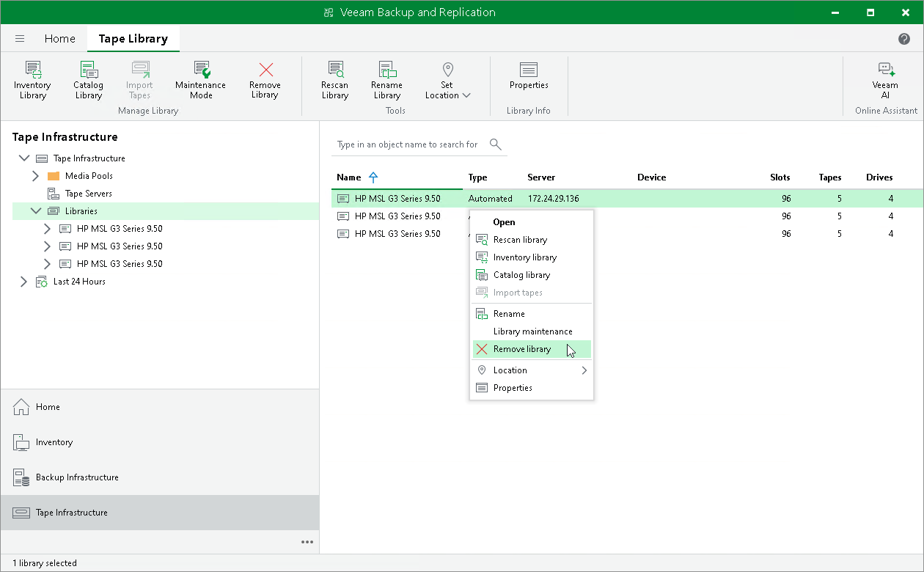Image resolution: width=924 pixels, height=572 pixels.
Task: Open Location submenu in context menu
Action: point(532,370)
